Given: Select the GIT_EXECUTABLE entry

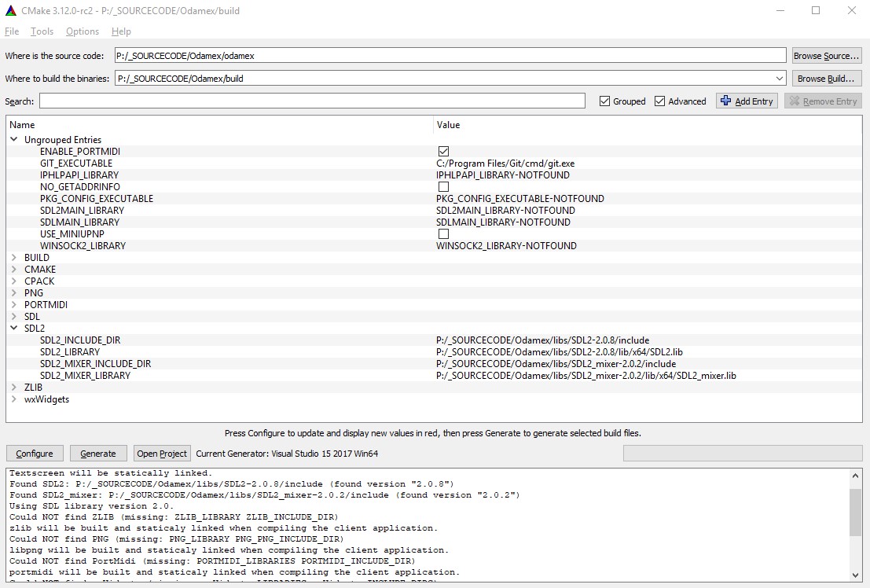Looking at the screenshot, I should [x=76, y=164].
